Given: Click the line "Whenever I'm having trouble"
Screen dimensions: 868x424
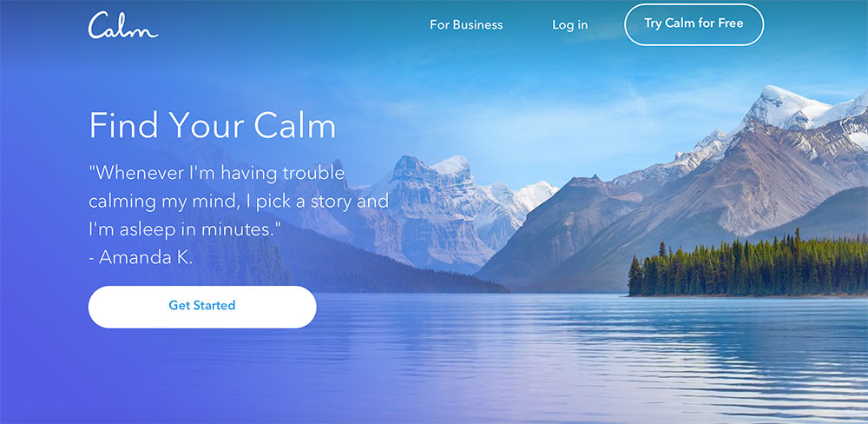Looking at the screenshot, I should click(x=216, y=173).
